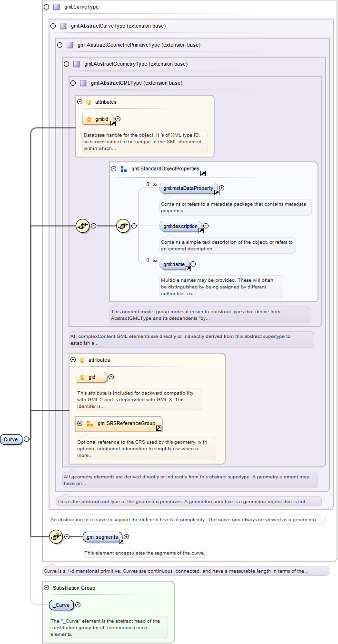The image size is (338, 644).
Task: Collapse gml:AbstractCurveType extension base
Action: (53, 26)
